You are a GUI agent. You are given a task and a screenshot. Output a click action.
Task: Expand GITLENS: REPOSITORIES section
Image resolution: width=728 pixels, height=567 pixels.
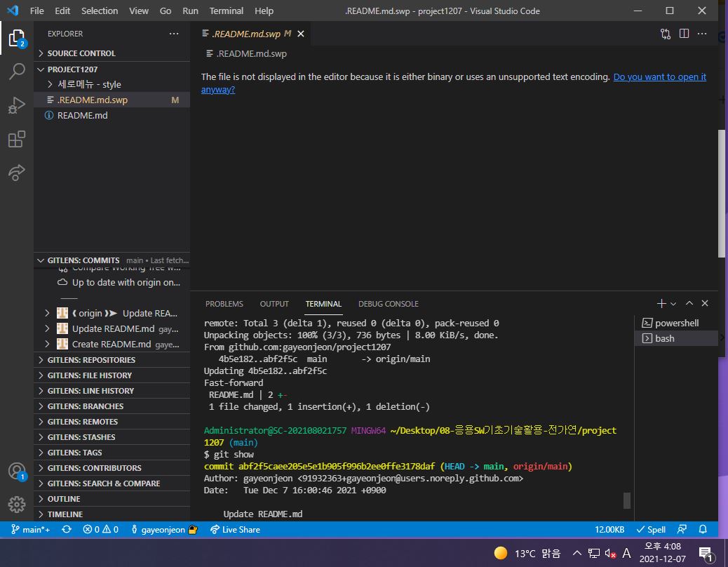(x=112, y=360)
